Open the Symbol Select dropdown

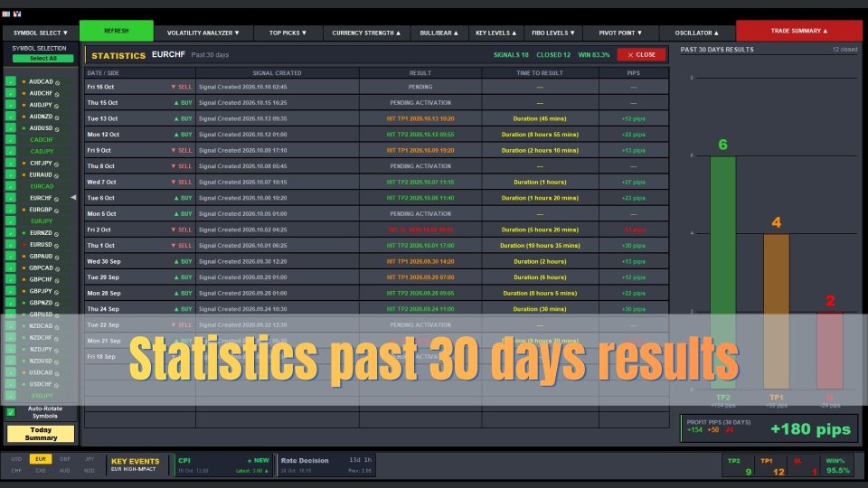tap(41, 33)
